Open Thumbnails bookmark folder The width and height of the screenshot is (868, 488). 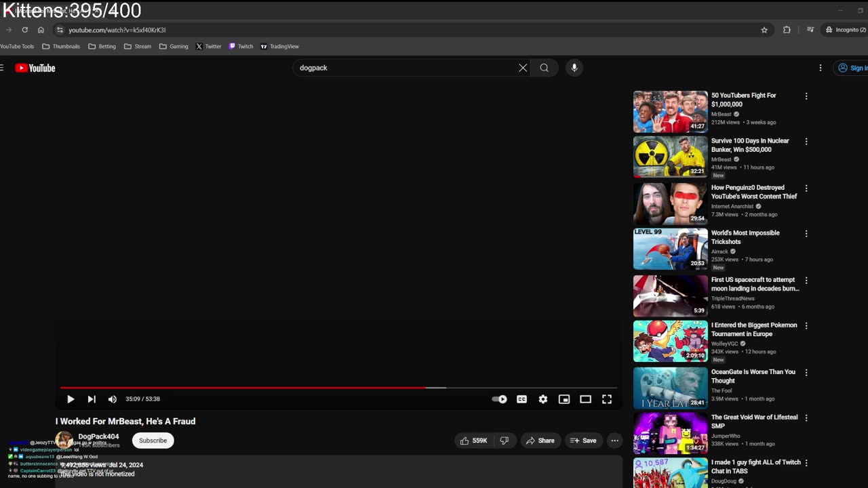pos(61,47)
